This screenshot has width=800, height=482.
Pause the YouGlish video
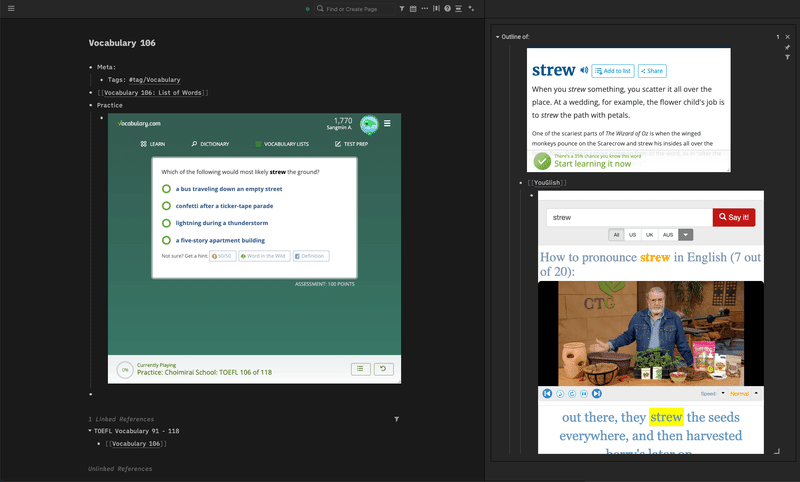tap(584, 394)
